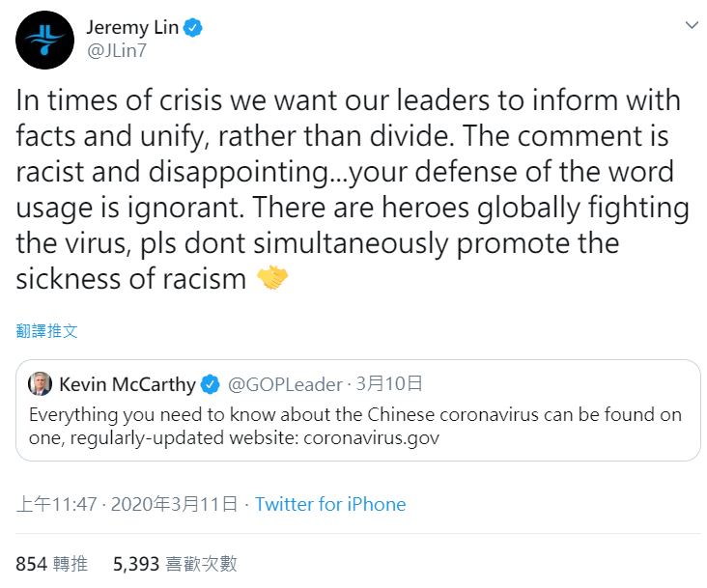Screen dimensions: 707x588
Task: Open the quoted tweet about Chinese coronavirus
Action: [358, 410]
